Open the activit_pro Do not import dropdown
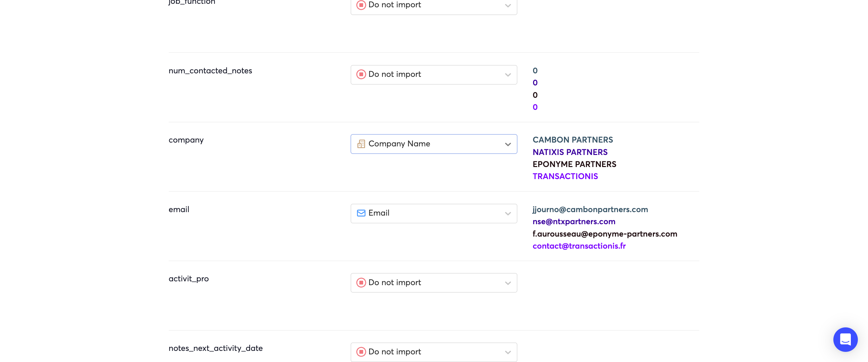 (x=434, y=283)
